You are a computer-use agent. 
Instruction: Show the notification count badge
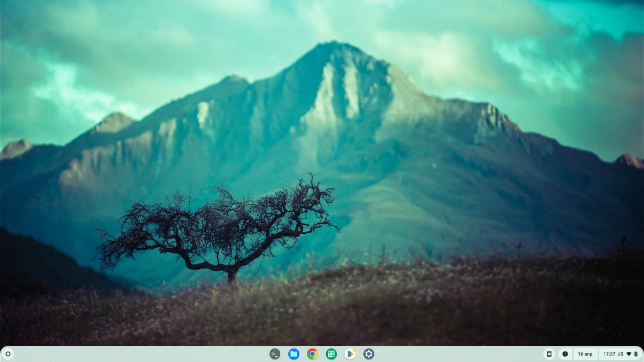(x=565, y=354)
